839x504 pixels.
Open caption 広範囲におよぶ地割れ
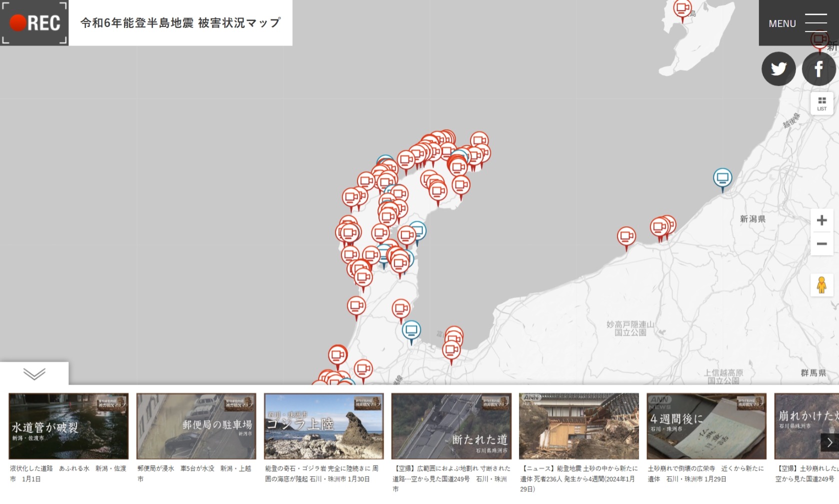click(x=451, y=479)
